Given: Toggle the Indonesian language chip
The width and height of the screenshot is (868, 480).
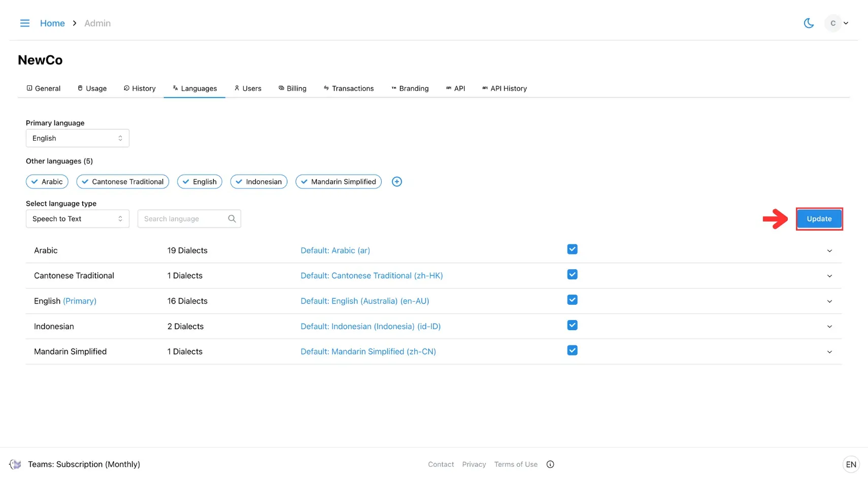Looking at the screenshot, I should pos(259,182).
